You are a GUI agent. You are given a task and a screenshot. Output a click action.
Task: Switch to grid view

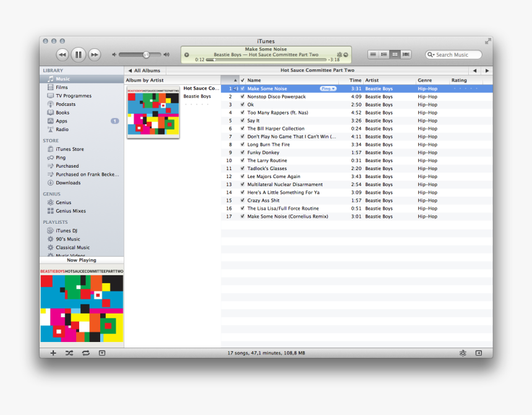click(395, 54)
